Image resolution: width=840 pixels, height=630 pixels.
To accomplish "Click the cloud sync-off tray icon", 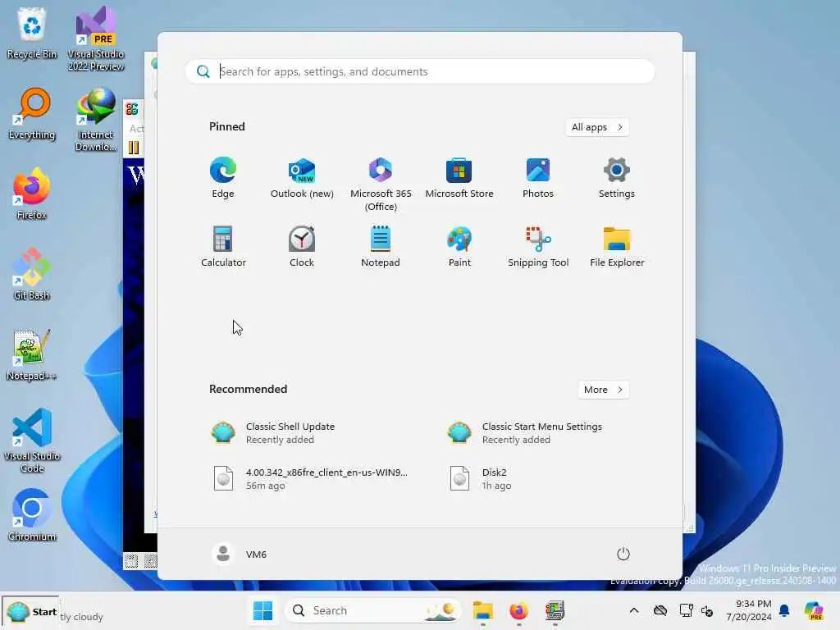I will point(660,610).
